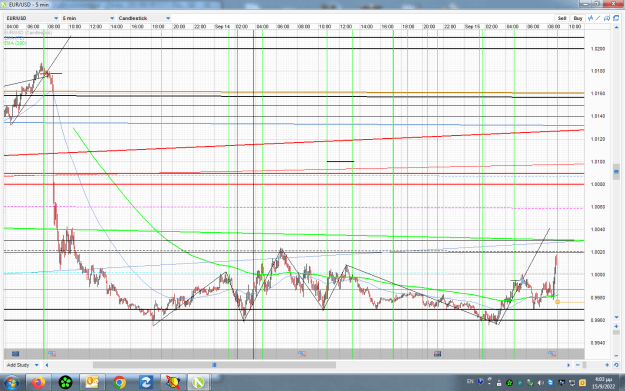Click the first US flag event marker at 08:00
The image size is (625, 391).
click(51, 354)
